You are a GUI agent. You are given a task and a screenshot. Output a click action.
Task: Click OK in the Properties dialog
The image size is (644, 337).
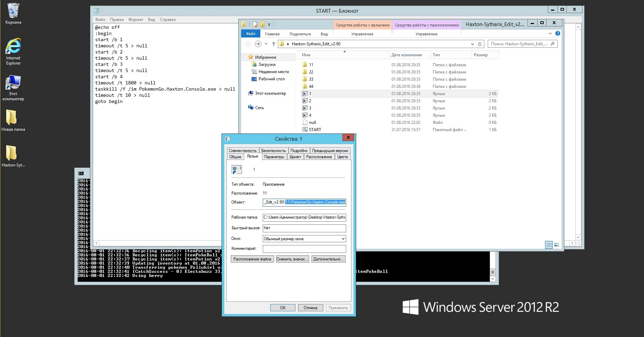283,308
